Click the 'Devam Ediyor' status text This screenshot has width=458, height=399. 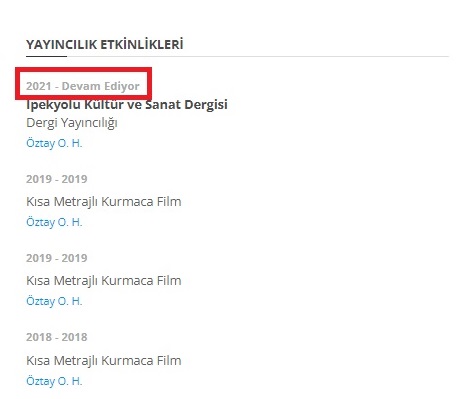click(x=100, y=86)
